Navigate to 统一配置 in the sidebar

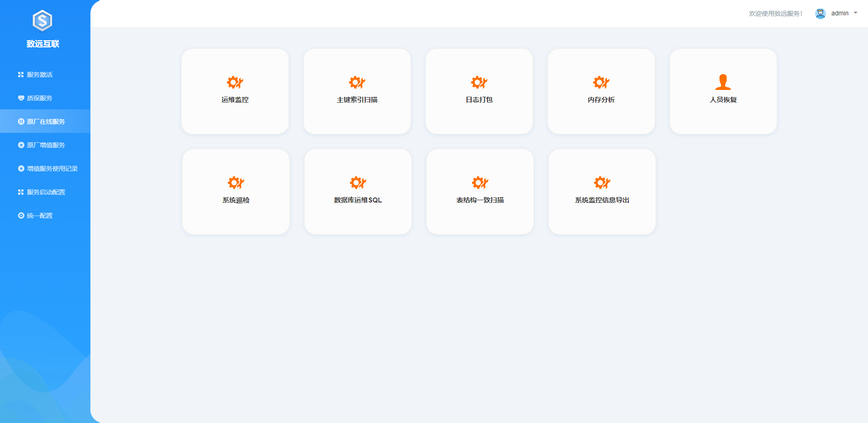click(x=45, y=216)
